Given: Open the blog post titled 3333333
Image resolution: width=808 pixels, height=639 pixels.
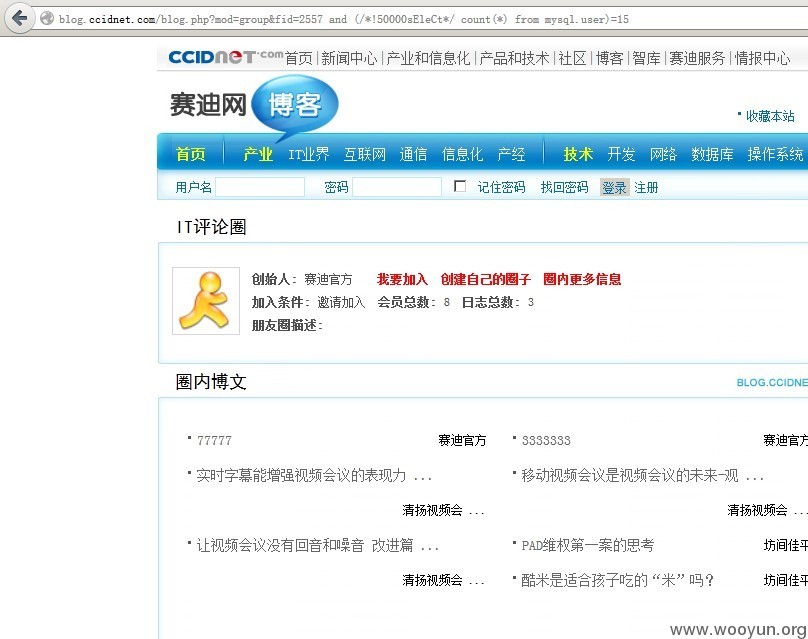Looking at the screenshot, I should pos(546,441).
